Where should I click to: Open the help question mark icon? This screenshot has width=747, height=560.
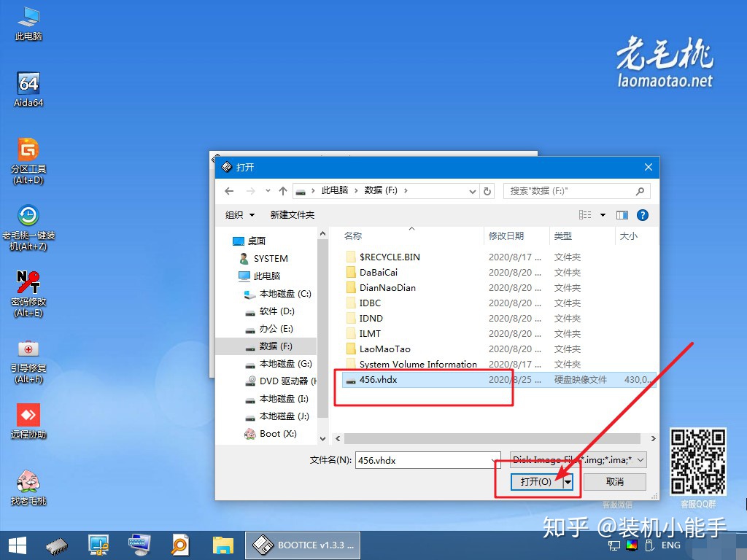[642, 215]
